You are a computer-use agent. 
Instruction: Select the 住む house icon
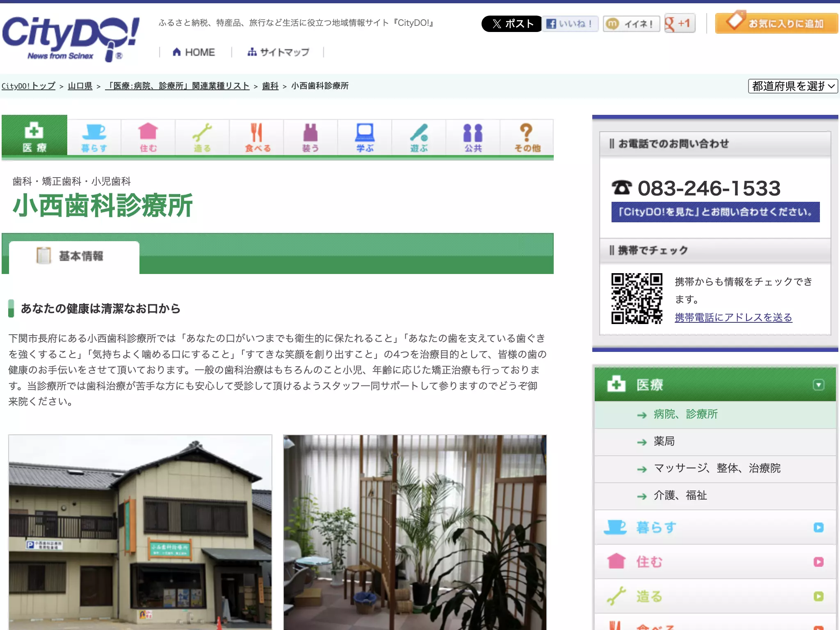148,137
